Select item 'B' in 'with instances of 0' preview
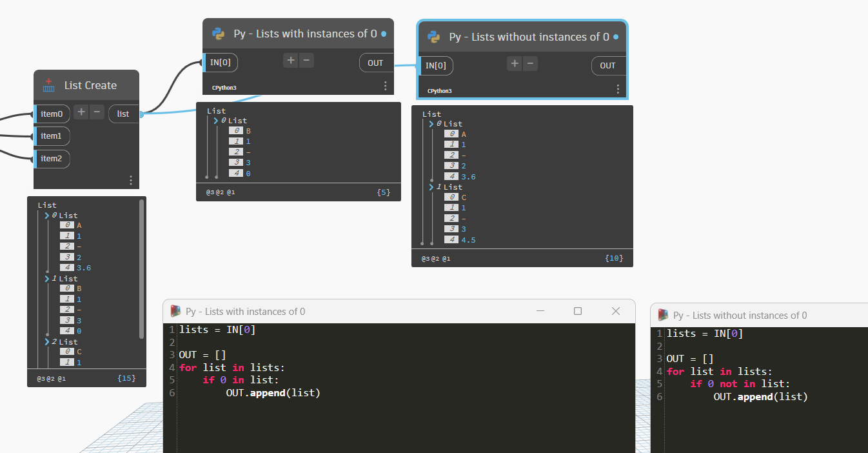868x453 pixels. 248,131
